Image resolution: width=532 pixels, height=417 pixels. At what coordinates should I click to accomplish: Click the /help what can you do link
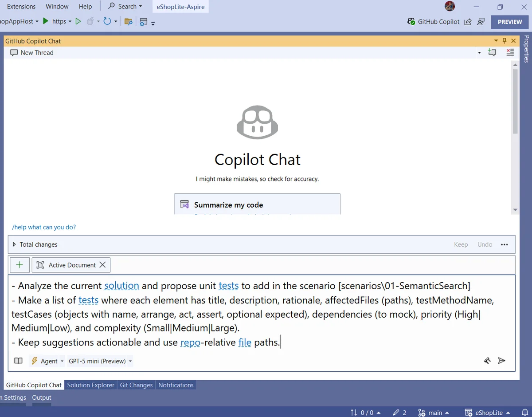tap(44, 227)
